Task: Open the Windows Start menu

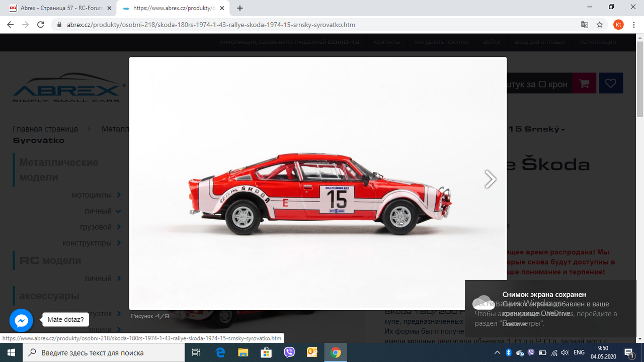Action: click(11, 352)
